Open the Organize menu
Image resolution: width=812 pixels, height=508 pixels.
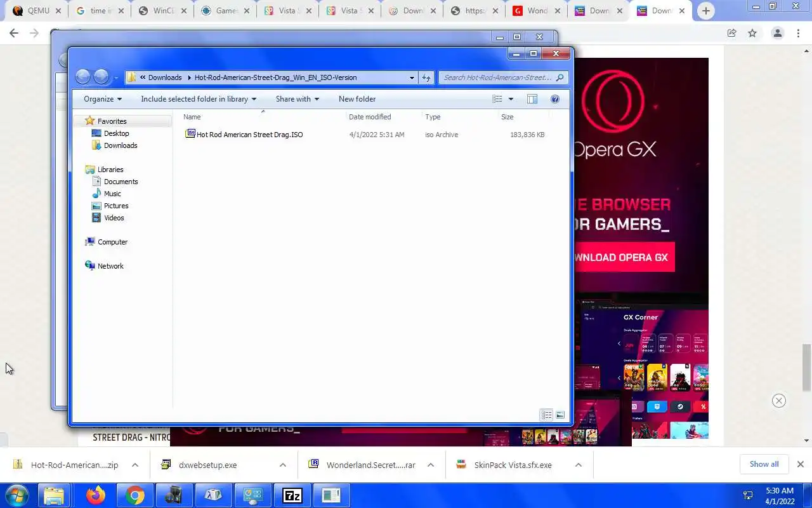[x=103, y=99]
